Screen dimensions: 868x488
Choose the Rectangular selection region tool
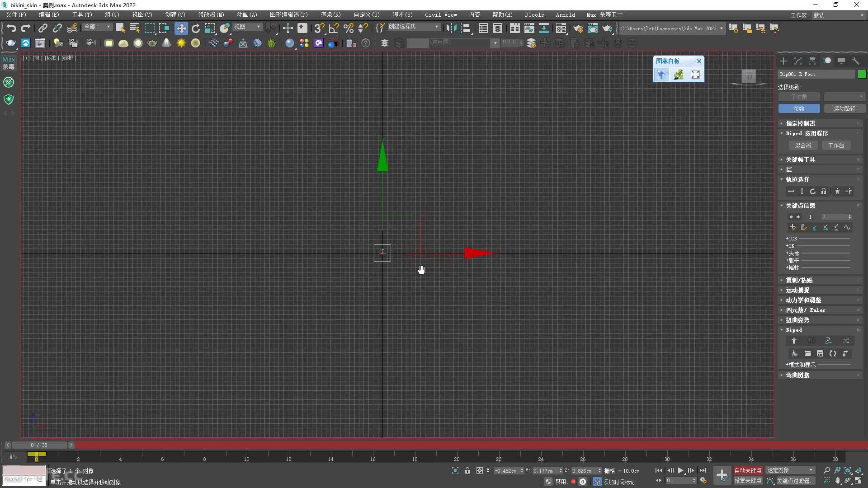pos(149,28)
